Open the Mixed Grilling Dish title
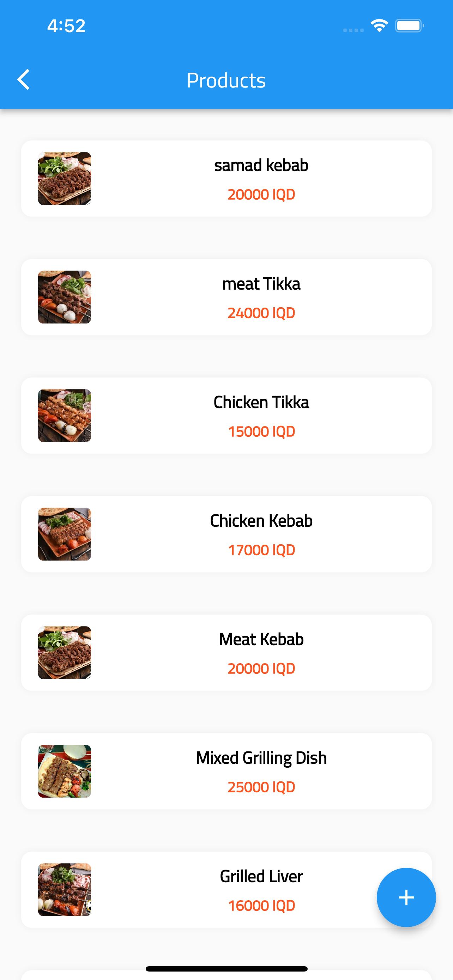 [261, 758]
